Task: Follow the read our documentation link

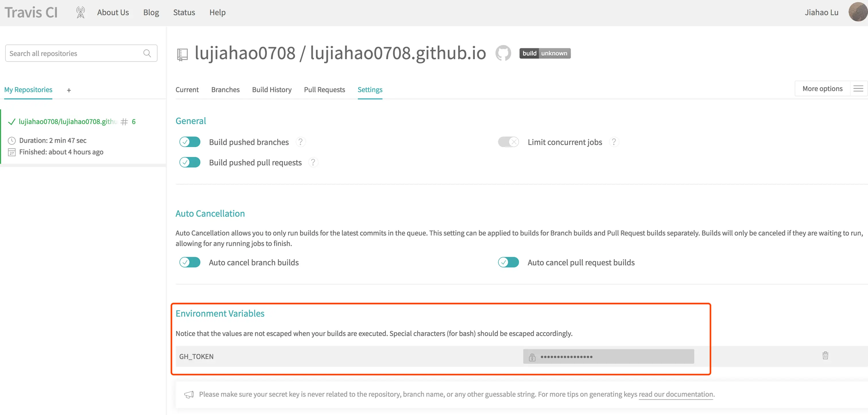Action: [676, 394]
